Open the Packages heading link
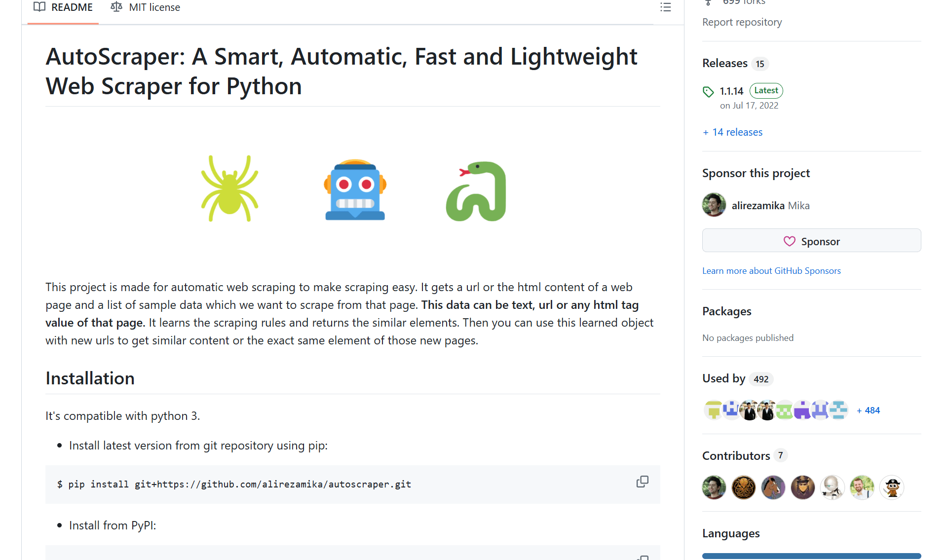Image resolution: width=948 pixels, height=560 pixels. click(x=726, y=311)
